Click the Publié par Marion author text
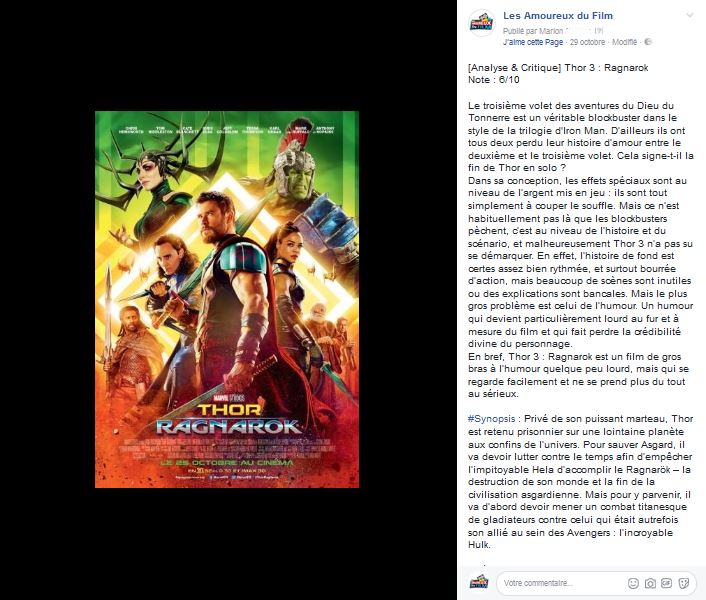 pos(533,31)
